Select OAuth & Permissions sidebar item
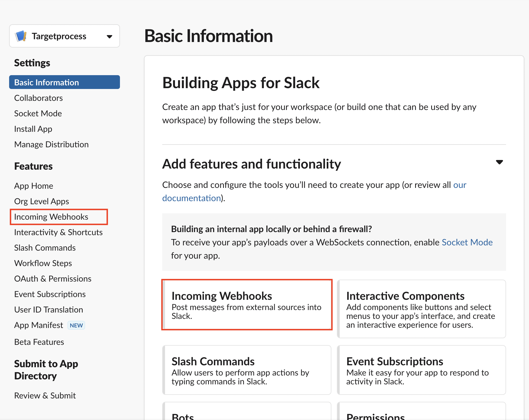 53,279
